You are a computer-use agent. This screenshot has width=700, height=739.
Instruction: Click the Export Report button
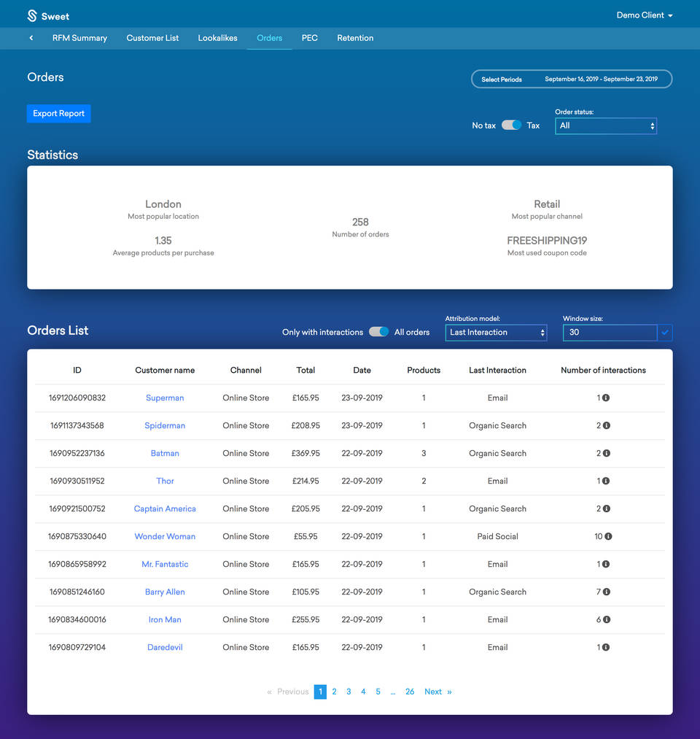coord(59,114)
